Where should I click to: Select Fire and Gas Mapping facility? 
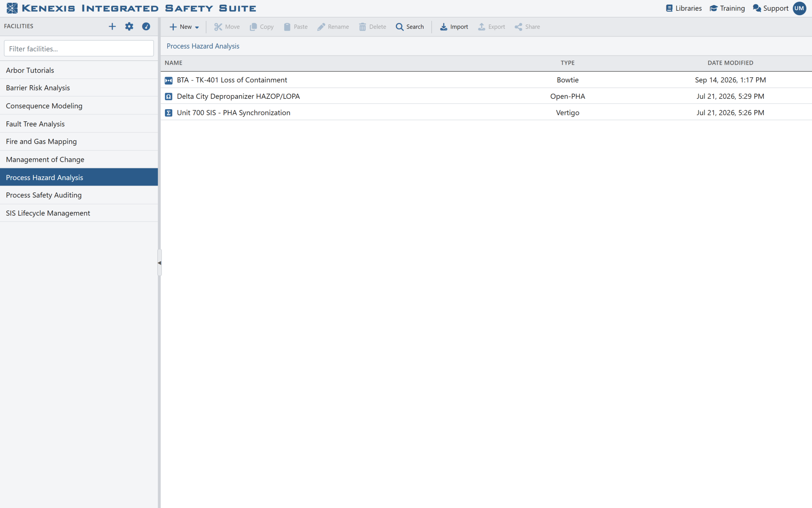(79, 142)
